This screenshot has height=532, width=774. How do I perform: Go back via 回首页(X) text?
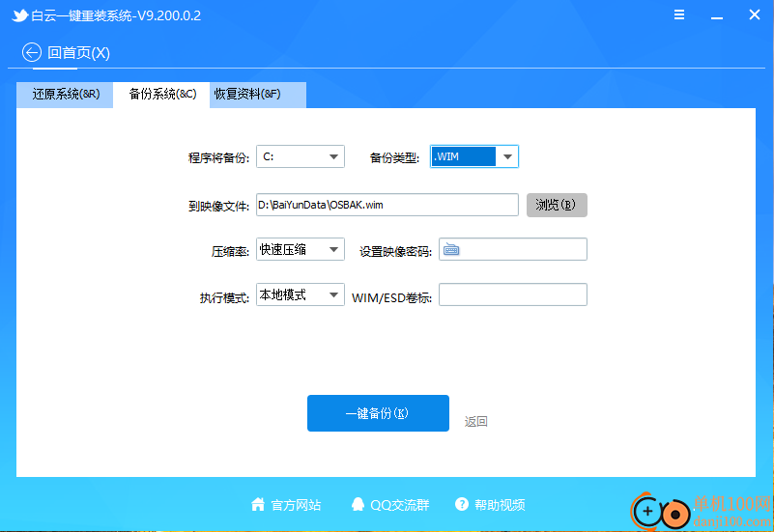click(78, 53)
